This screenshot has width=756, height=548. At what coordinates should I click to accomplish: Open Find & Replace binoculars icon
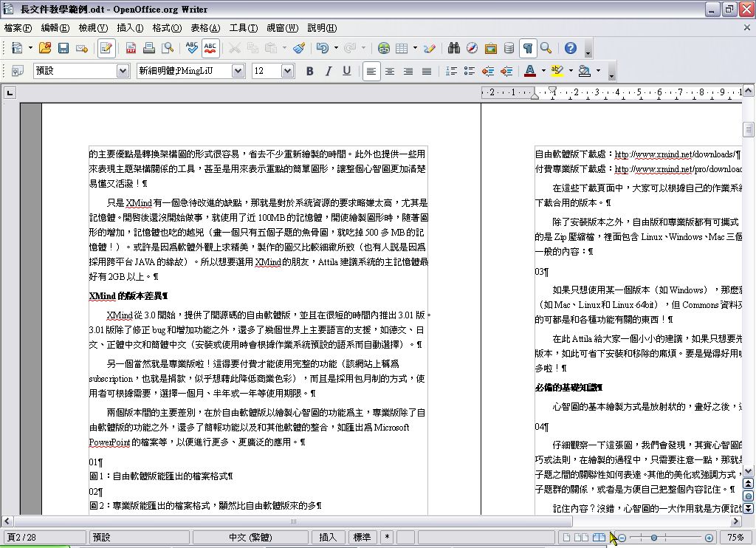click(x=454, y=48)
